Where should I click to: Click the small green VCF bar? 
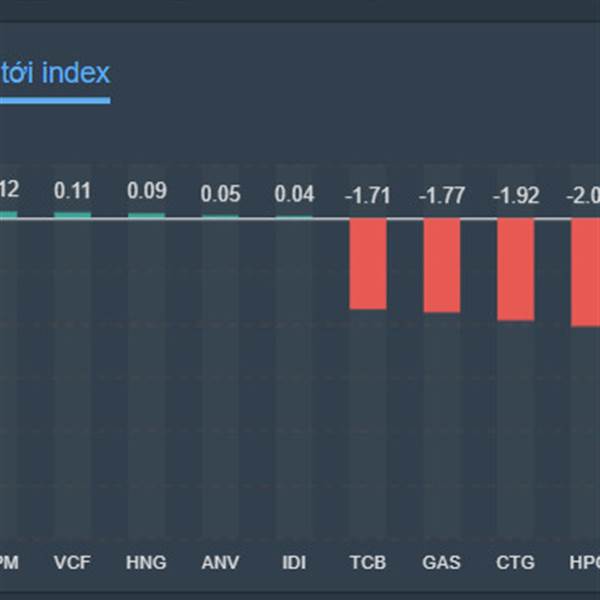pyautogui.click(x=73, y=215)
